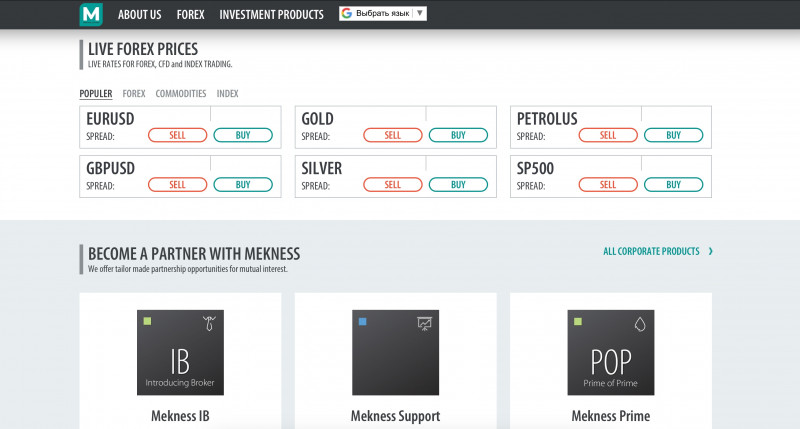Click the necktie icon on IB tile

(x=209, y=323)
